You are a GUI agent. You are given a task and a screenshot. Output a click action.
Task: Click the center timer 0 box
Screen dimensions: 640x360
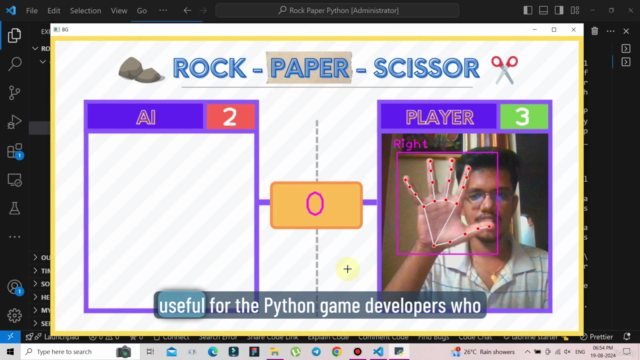point(316,205)
